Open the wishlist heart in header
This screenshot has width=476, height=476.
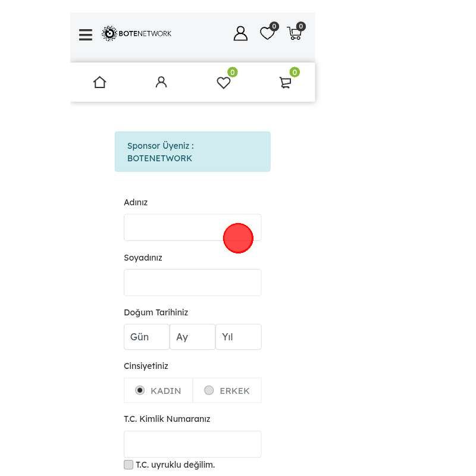click(x=268, y=33)
